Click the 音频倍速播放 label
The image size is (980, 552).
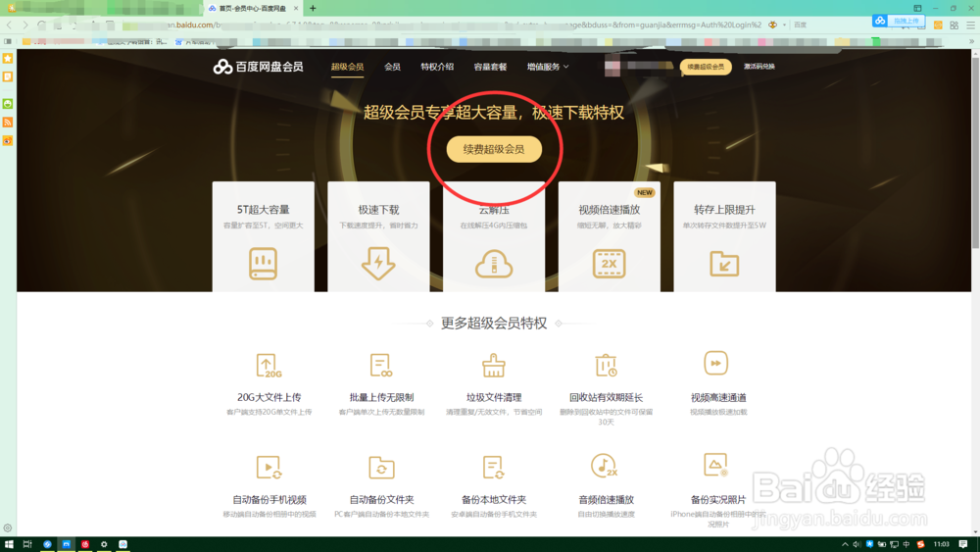click(606, 499)
